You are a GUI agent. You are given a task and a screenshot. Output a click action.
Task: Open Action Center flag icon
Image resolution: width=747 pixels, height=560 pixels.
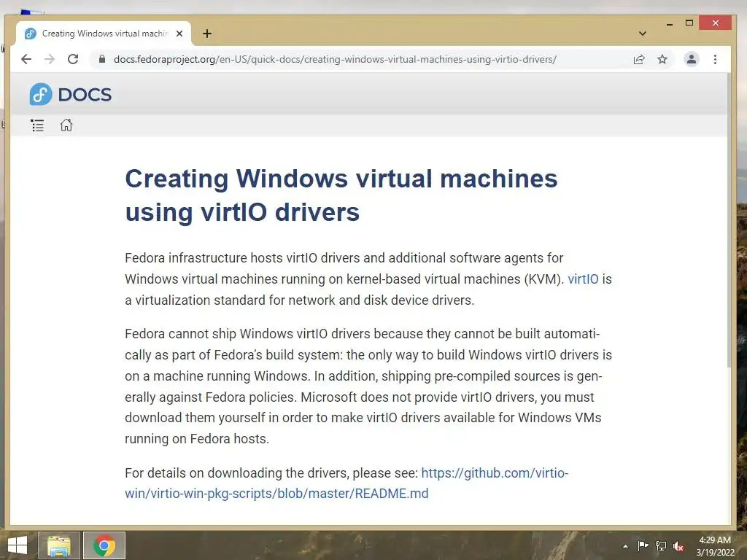pos(643,545)
